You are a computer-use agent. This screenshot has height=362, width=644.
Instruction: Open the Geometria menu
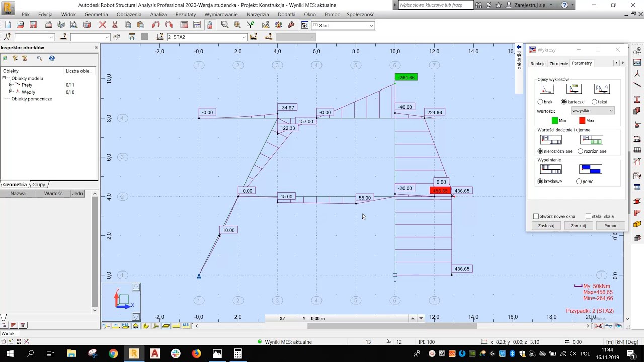pyautogui.click(x=96, y=15)
